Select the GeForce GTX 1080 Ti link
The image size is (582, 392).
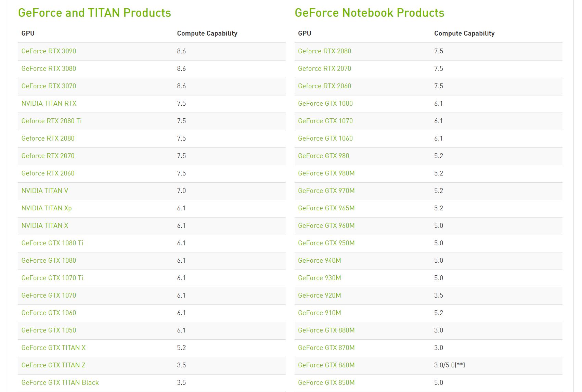click(52, 243)
